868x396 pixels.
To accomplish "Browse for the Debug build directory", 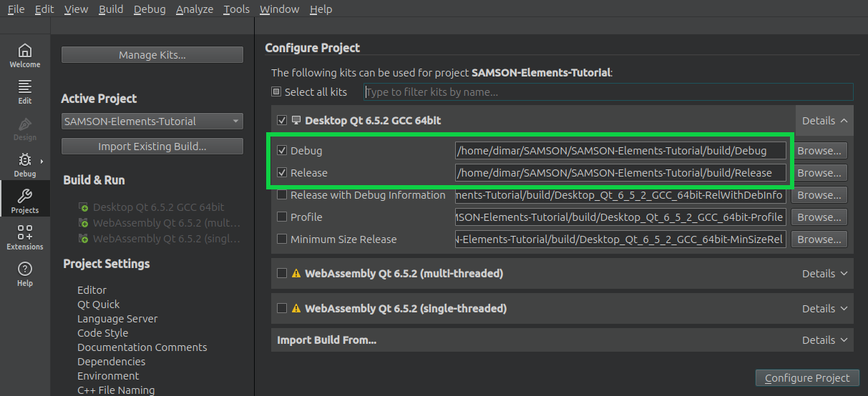I will 819,151.
